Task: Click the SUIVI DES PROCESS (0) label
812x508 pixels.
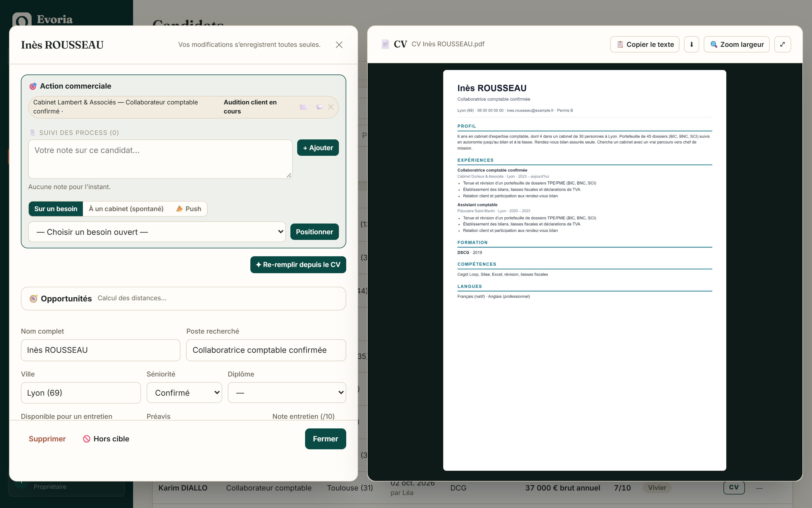Action: pos(79,133)
